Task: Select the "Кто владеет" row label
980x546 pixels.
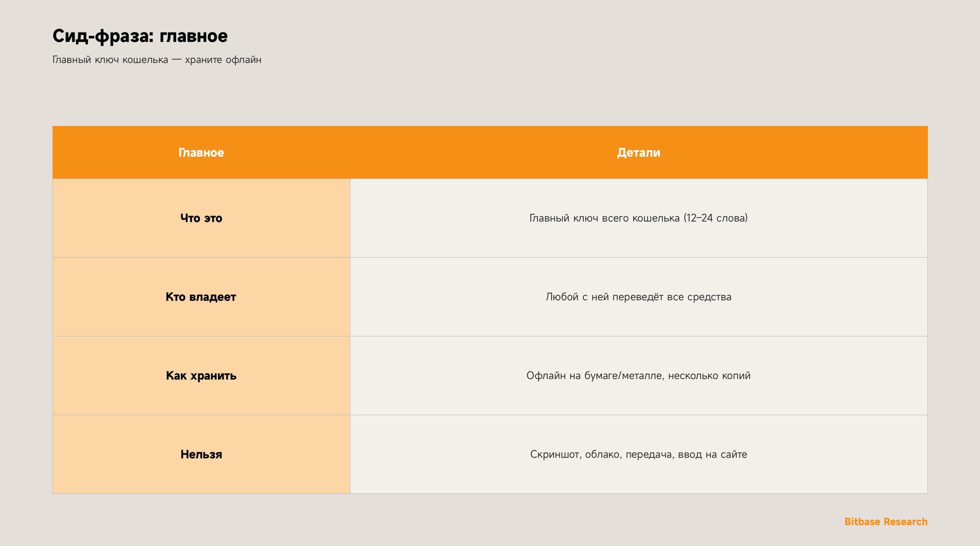Action: 201,297
